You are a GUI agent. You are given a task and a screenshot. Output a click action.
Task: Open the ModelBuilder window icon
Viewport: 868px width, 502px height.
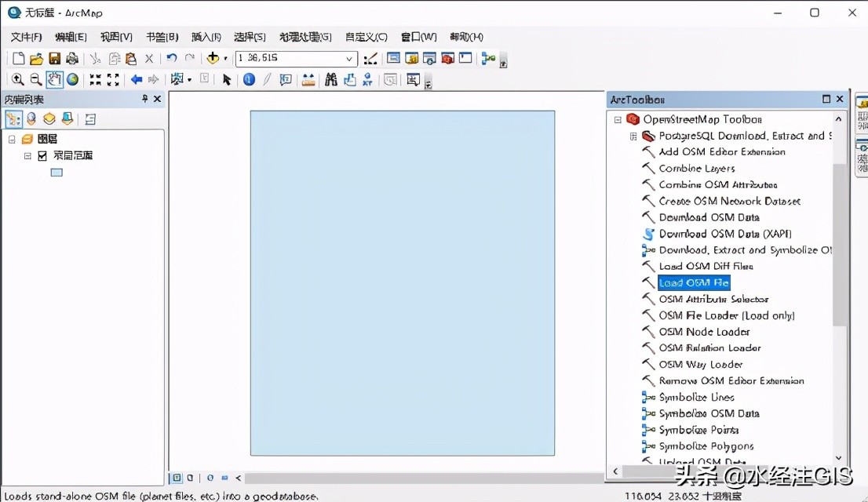point(488,58)
